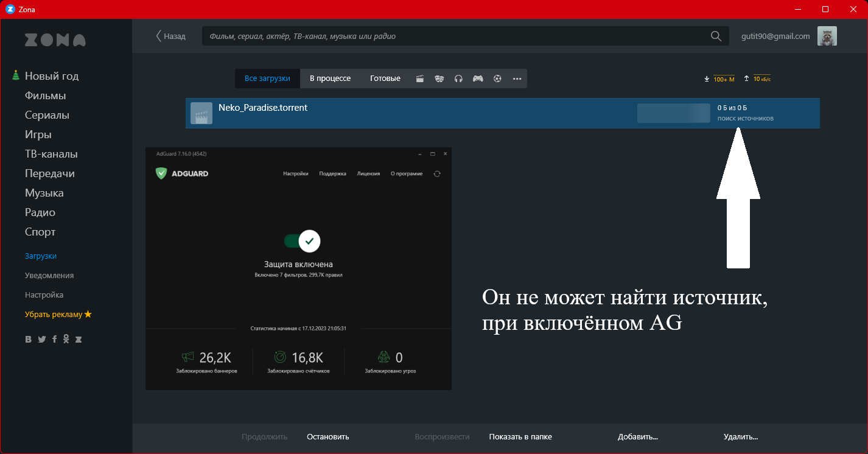
Task: Filter downloads by music headphones icon
Action: tap(458, 78)
